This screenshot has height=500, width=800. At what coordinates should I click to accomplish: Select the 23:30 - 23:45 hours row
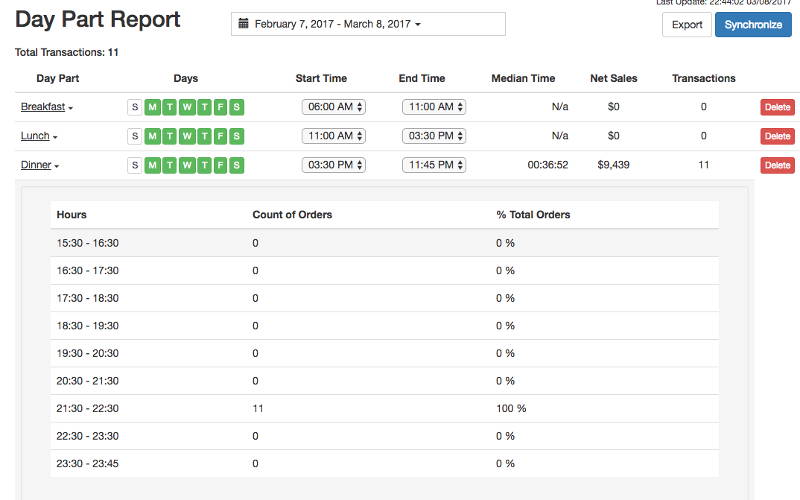(385, 463)
